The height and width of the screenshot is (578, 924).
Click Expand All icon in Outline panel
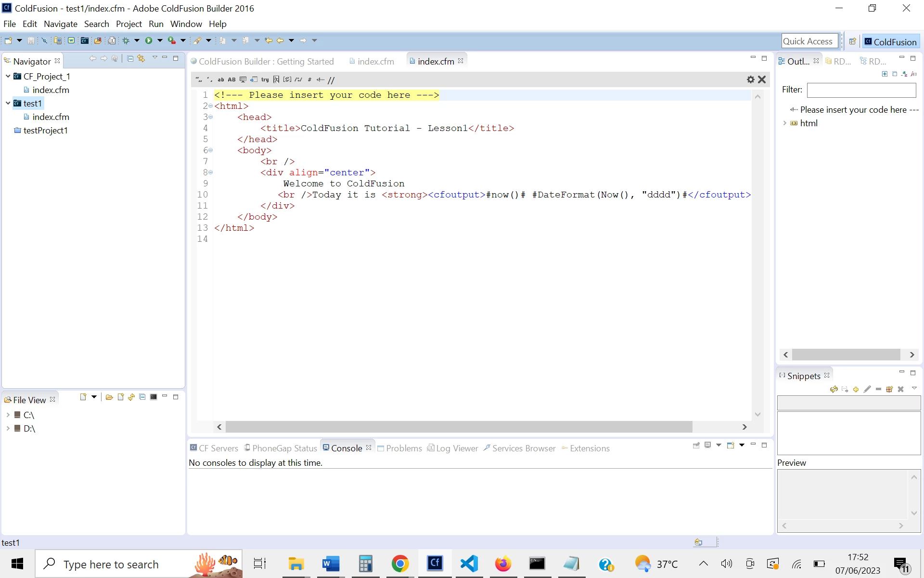(885, 74)
